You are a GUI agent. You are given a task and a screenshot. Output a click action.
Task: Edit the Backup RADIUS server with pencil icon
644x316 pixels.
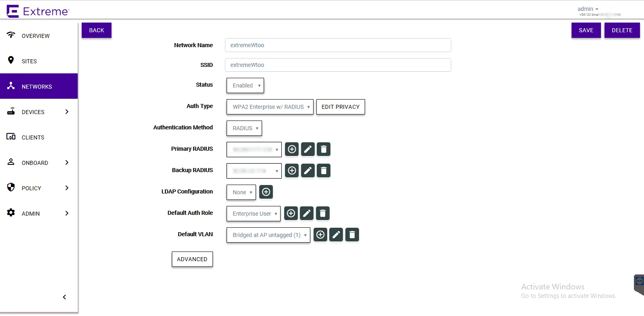[x=308, y=171]
